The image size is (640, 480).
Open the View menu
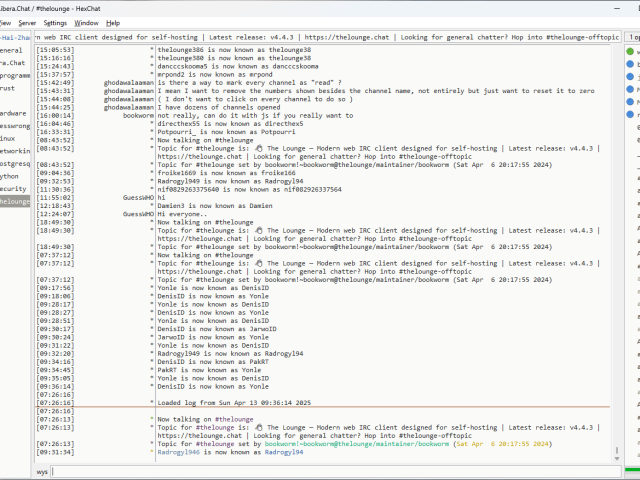click(5, 22)
